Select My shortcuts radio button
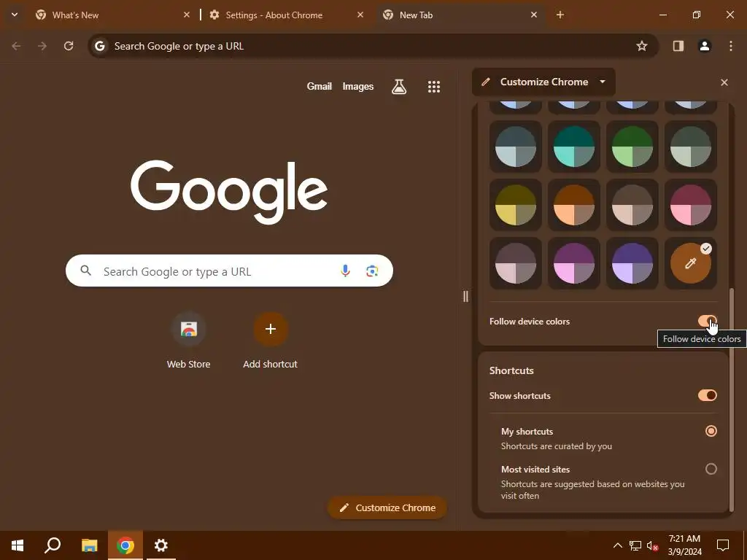The width and height of the screenshot is (747, 560). pos(711,431)
